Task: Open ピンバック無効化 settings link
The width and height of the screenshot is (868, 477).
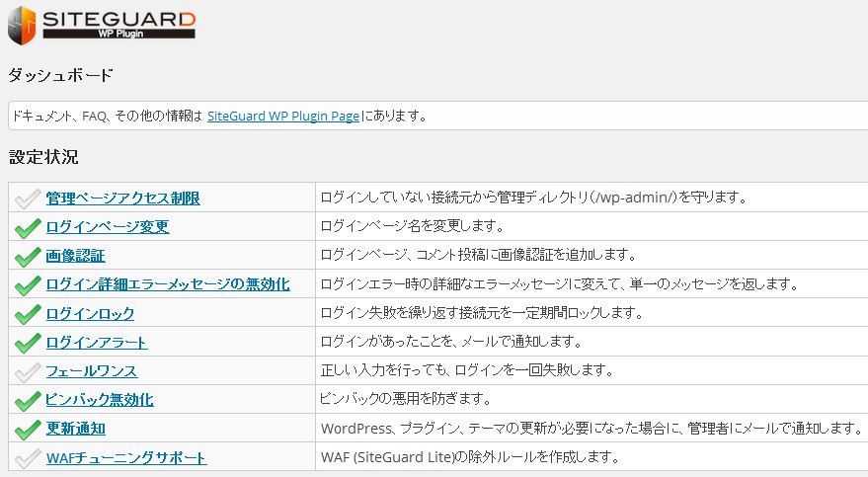Action: 100,400
